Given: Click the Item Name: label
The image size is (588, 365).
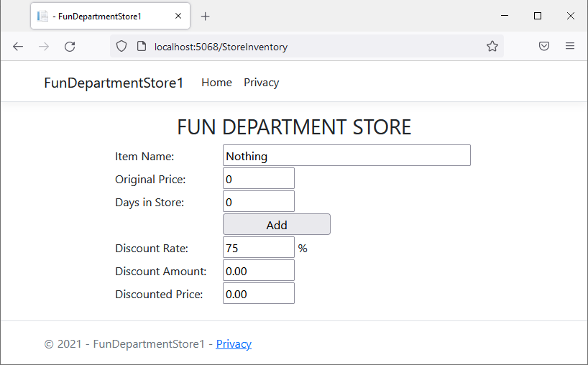Looking at the screenshot, I should (x=144, y=156).
